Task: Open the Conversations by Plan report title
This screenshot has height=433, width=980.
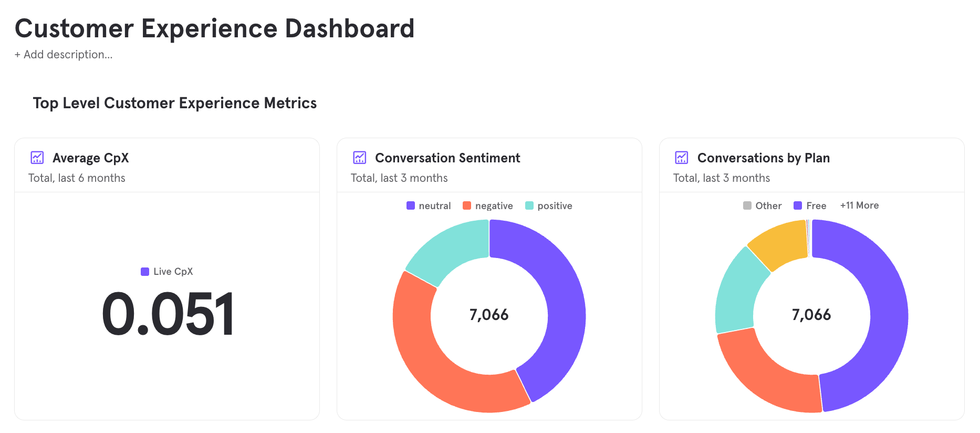Action: [x=763, y=158]
